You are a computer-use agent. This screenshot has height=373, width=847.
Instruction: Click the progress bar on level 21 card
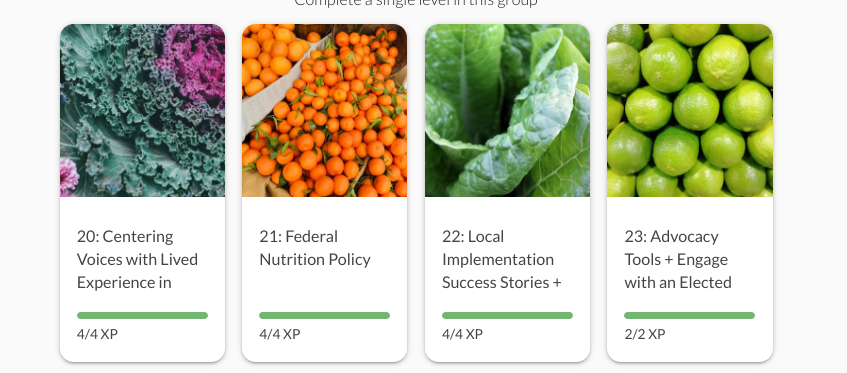click(325, 315)
